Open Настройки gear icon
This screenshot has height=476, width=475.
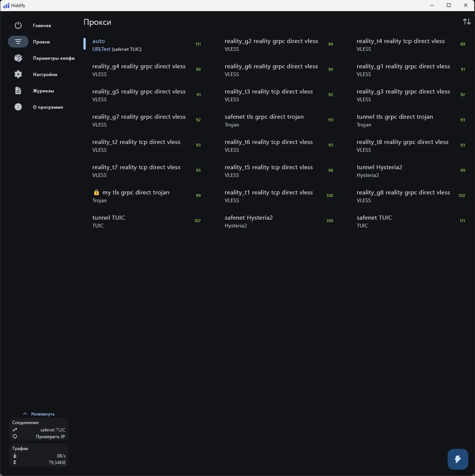pyautogui.click(x=18, y=75)
